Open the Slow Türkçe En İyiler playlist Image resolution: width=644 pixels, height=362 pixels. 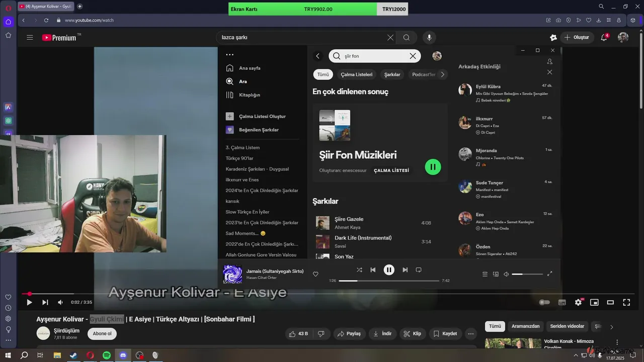coord(248,212)
